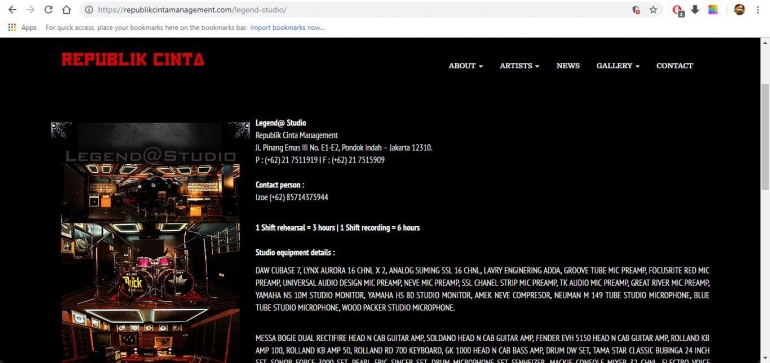
Task: Click the browser forward arrow
Action: point(30,10)
